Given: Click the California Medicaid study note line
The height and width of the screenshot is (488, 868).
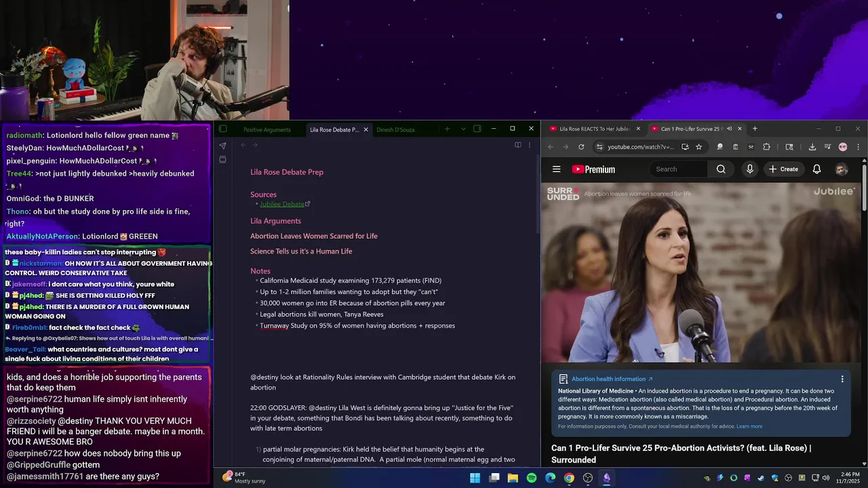Looking at the screenshot, I should 351,281.
